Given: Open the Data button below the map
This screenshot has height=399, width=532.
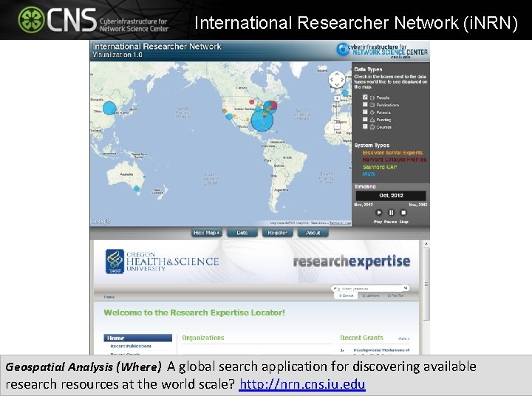Looking at the screenshot, I should click(x=242, y=233).
